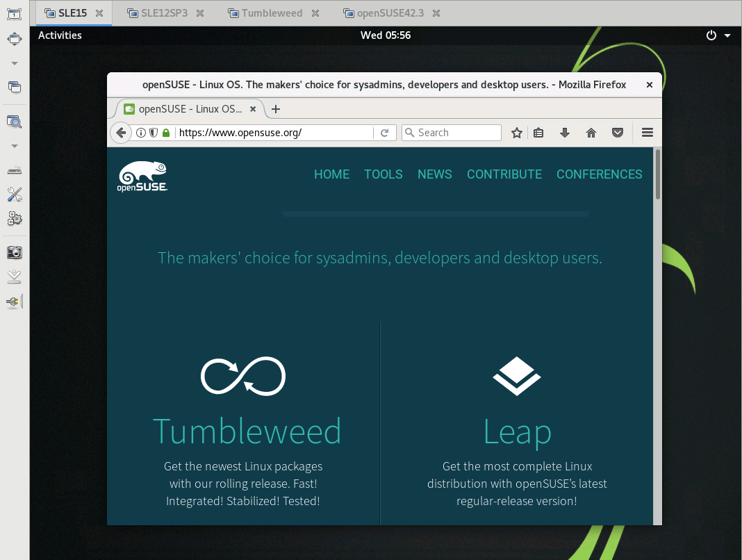This screenshot has height=560, width=742.
Task: Open the hamburger menu in Firefox
Action: point(648,133)
